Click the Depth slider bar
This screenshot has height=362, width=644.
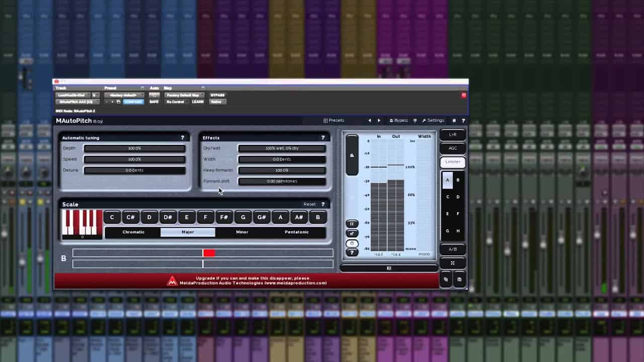click(x=134, y=148)
